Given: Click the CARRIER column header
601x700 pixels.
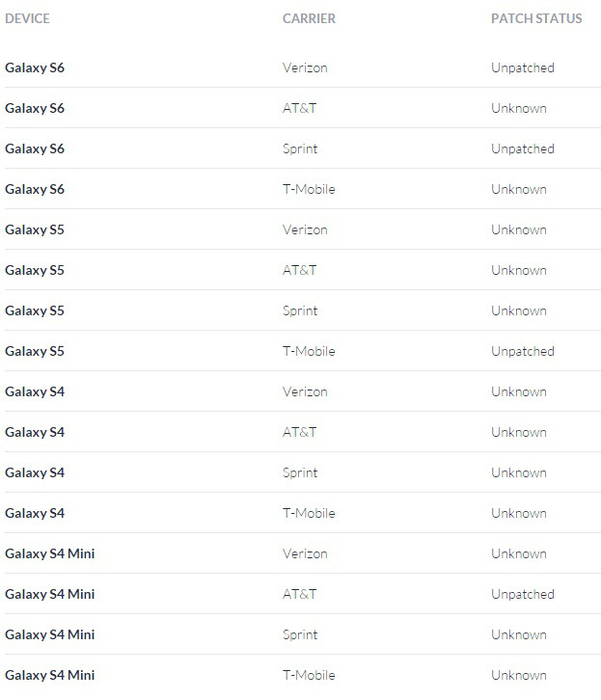Looking at the screenshot, I should [309, 18].
